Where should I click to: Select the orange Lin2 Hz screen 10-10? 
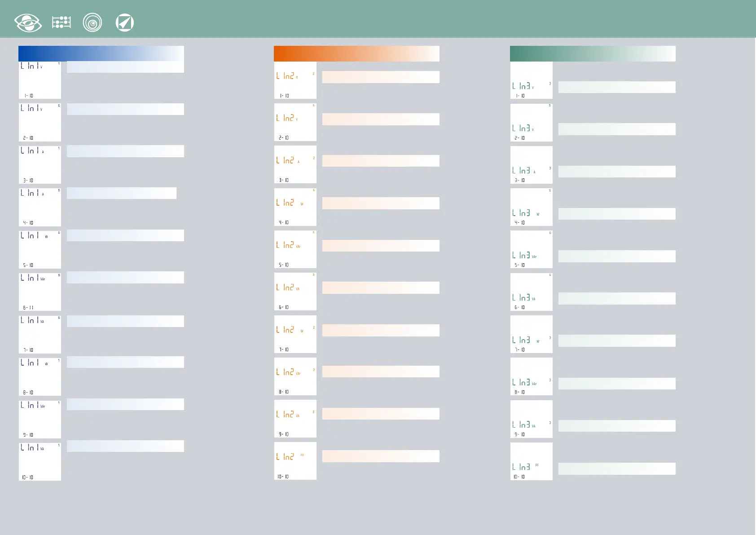295,461
